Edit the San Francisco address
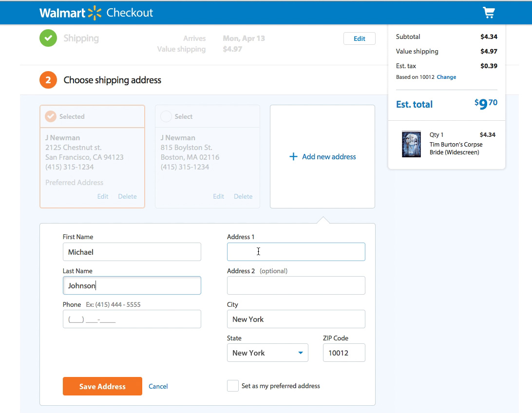Viewport: 532px width, 413px height. pos(102,196)
